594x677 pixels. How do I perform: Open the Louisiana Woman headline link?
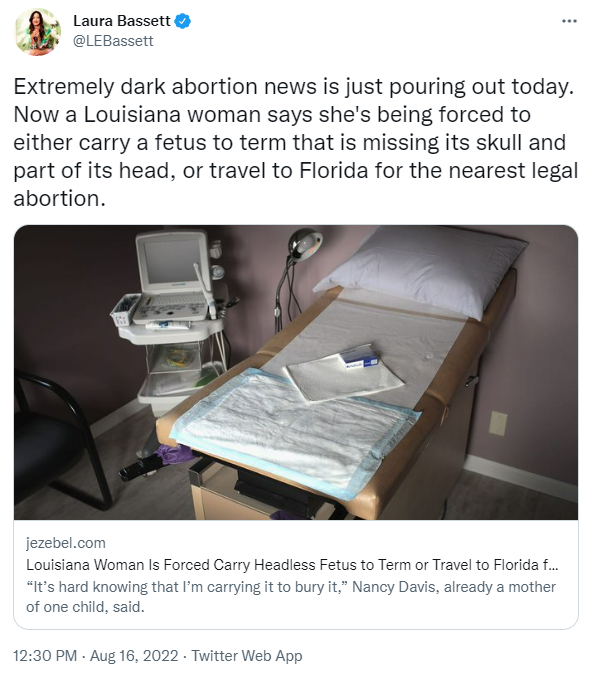(292, 565)
